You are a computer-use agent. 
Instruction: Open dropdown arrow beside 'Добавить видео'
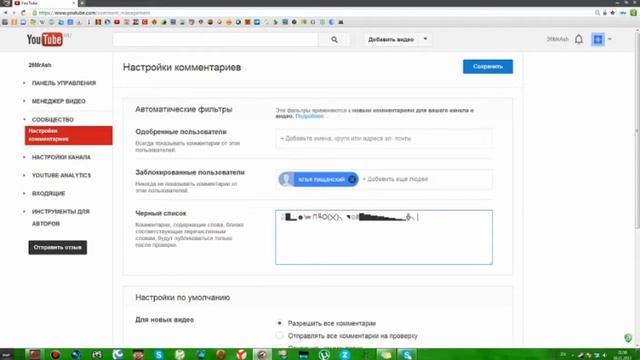[425, 39]
